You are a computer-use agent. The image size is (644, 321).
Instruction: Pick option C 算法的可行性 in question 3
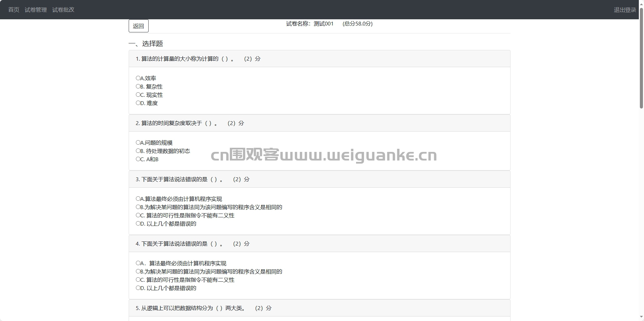click(138, 215)
